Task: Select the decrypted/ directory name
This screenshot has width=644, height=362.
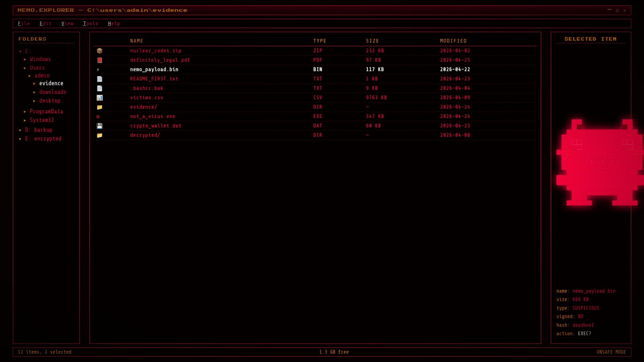Action: [x=145, y=135]
